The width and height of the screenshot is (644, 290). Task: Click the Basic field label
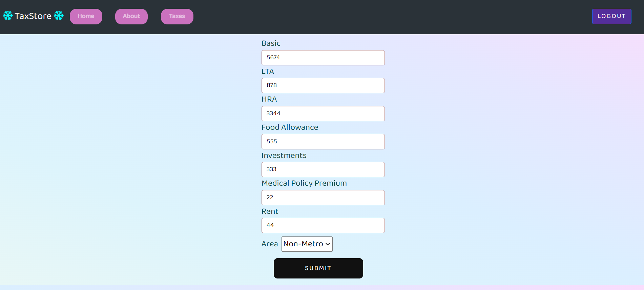point(271,43)
